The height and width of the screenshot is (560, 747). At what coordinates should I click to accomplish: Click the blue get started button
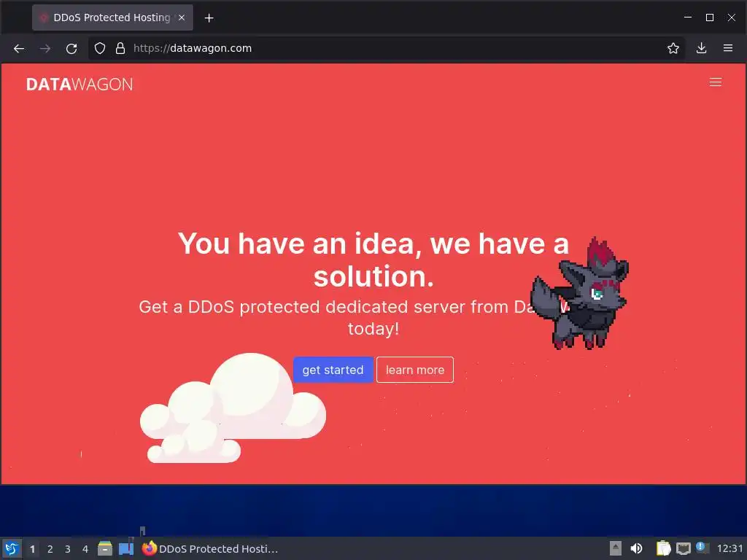coord(333,370)
